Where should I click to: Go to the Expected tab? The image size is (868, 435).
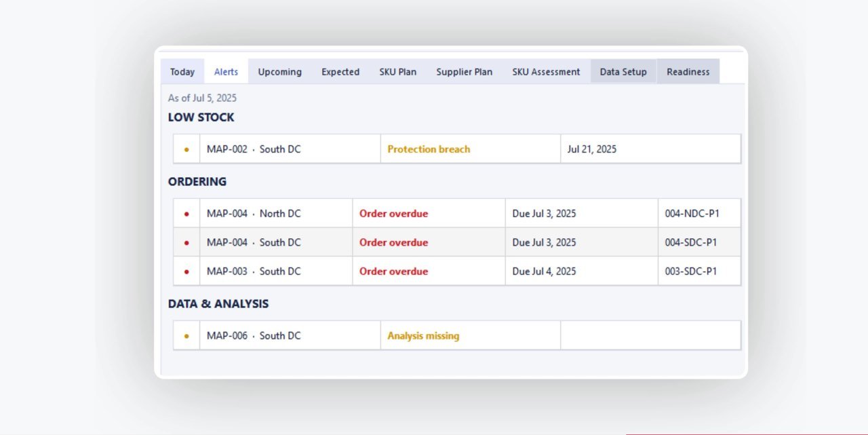[340, 71]
